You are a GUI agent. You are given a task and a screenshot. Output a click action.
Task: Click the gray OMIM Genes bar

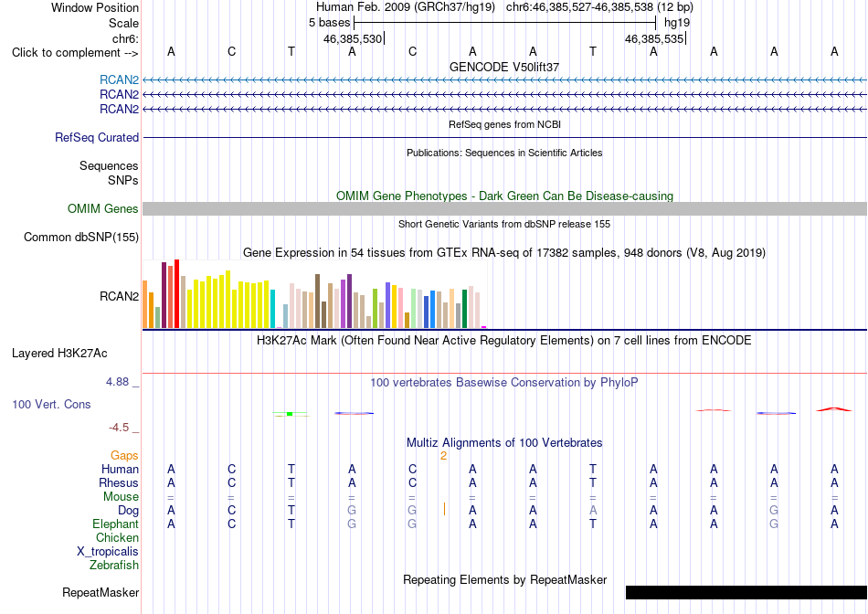pos(504,208)
